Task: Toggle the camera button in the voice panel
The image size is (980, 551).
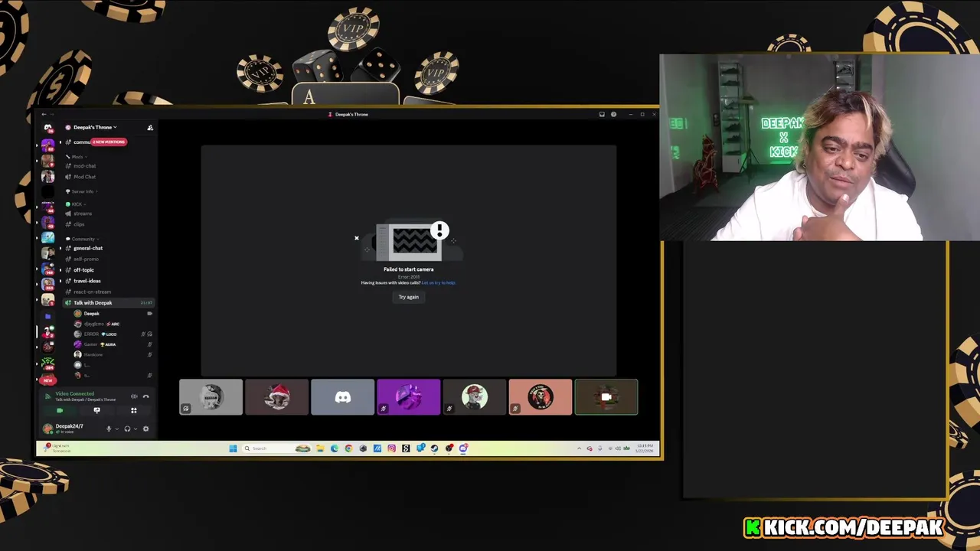Action: click(x=60, y=410)
